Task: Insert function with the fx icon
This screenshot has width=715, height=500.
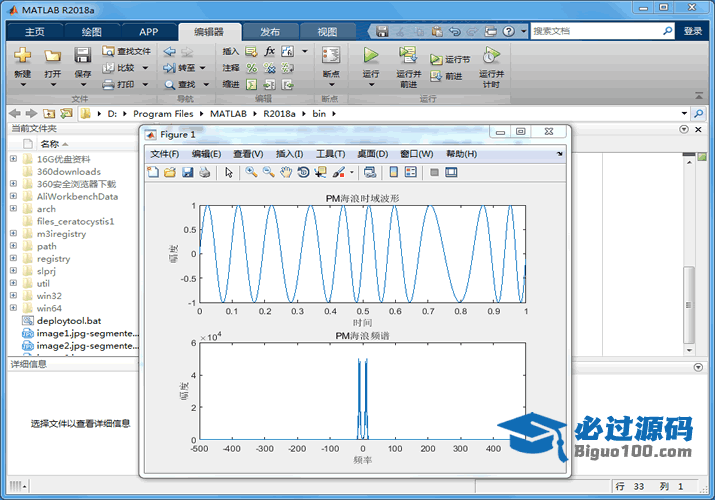Action: [x=269, y=51]
